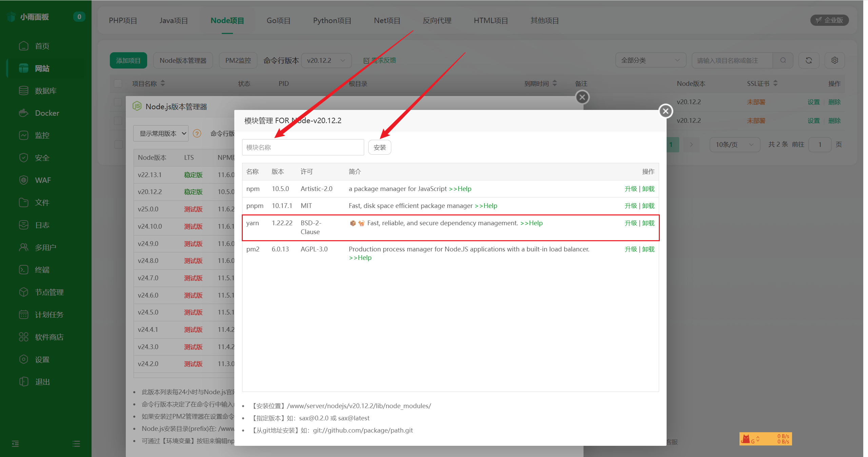Image resolution: width=868 pixels, height=457 pixels.
Task: Click the software store grid icon
Action: pyautogui.click(x=23, y=337)
